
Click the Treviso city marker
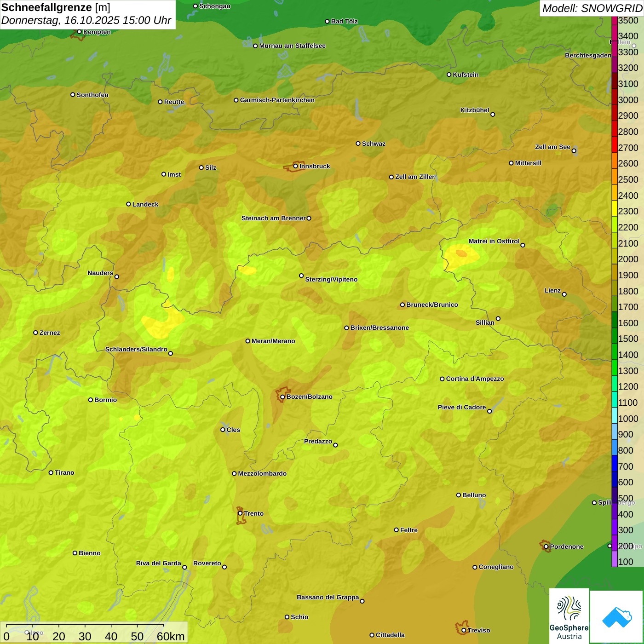click(x=464, y=630)
